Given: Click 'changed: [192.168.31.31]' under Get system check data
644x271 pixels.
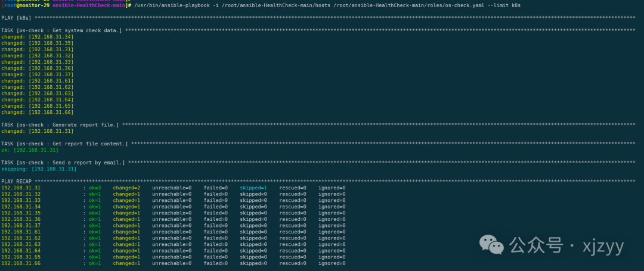Looking at the screenshot, I should coord(38,49).
